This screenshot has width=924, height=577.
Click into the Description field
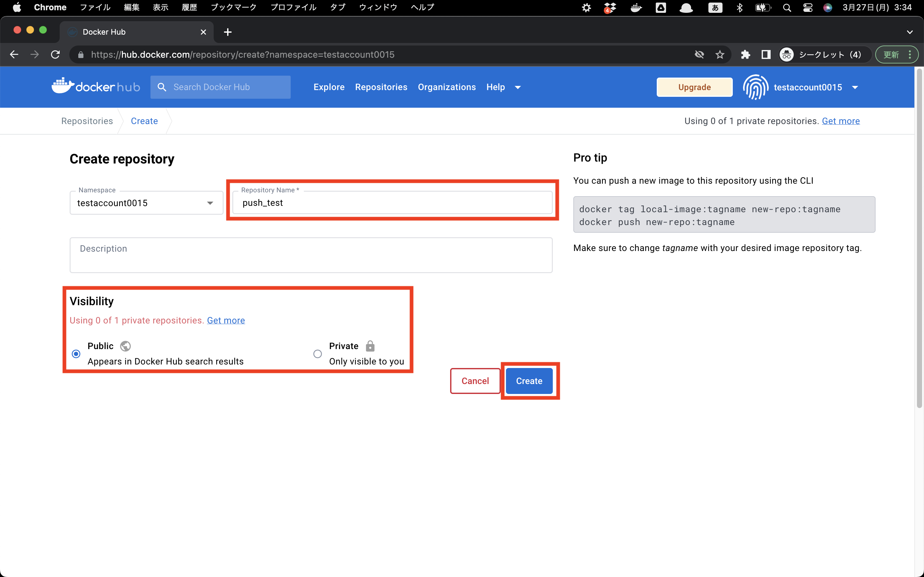pos(311,255)
